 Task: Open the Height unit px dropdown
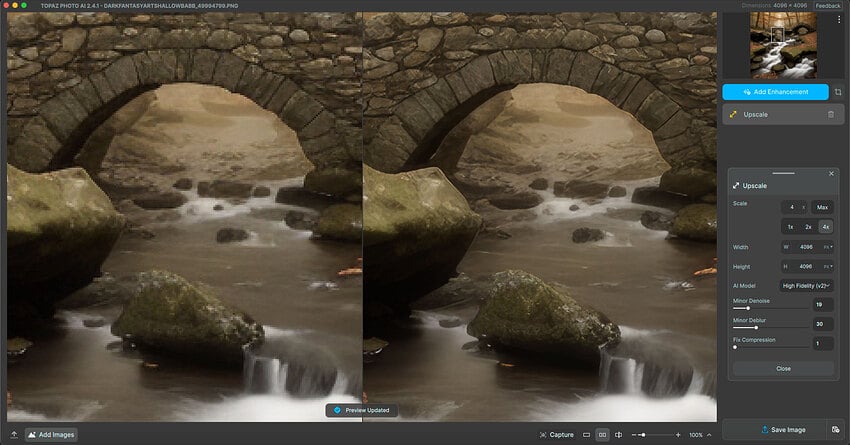[x=828, y=266]
